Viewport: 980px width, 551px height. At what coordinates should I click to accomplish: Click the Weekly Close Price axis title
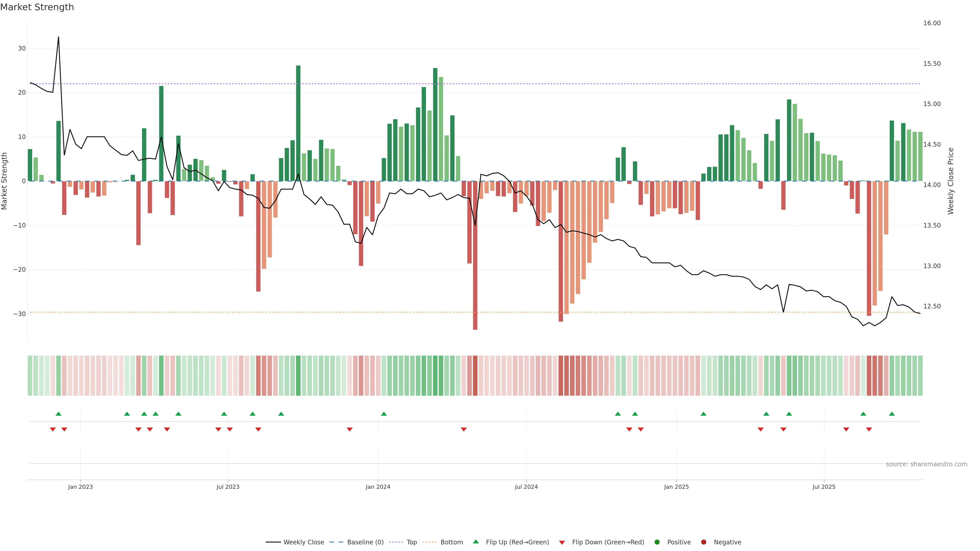951,181
